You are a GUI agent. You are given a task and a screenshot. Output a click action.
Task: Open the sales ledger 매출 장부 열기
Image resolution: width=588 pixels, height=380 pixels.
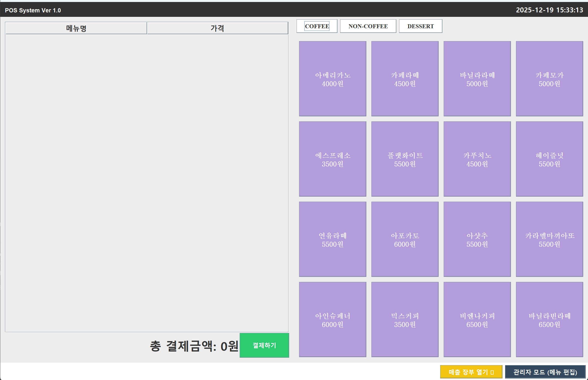471,372
